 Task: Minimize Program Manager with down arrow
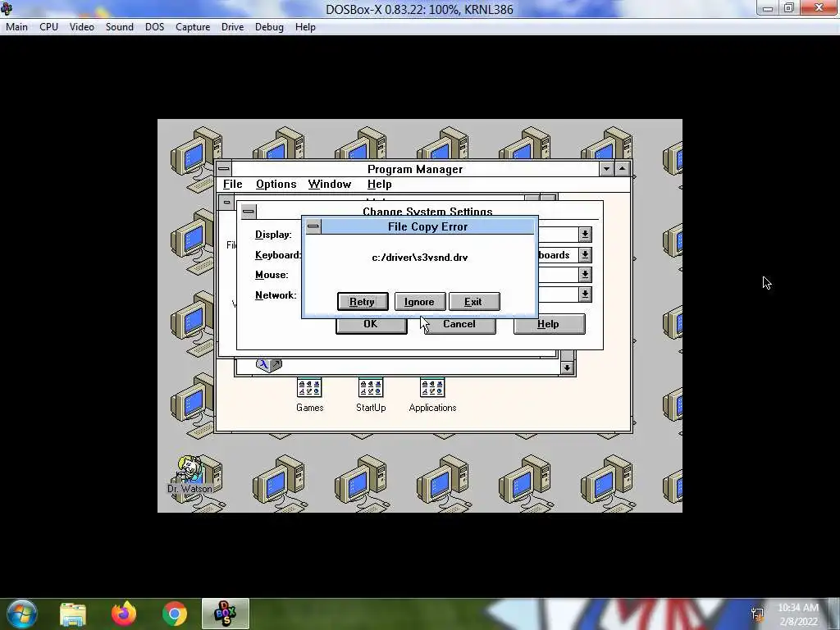606,169
